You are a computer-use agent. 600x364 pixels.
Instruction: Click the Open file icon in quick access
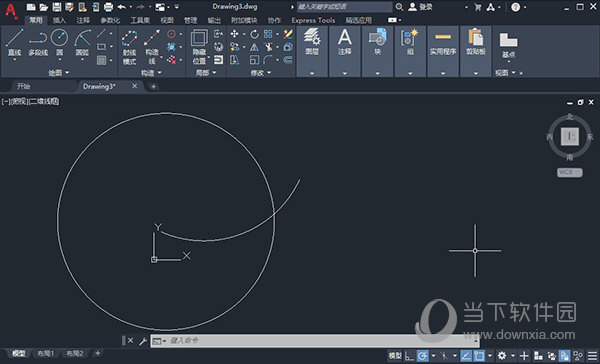coord(44,7)
